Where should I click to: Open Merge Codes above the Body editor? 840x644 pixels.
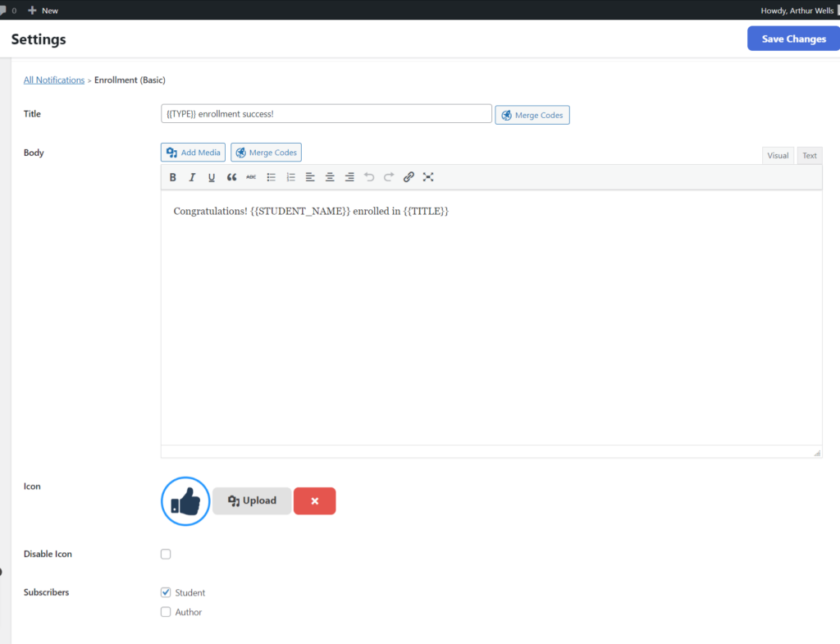(266, 152)
